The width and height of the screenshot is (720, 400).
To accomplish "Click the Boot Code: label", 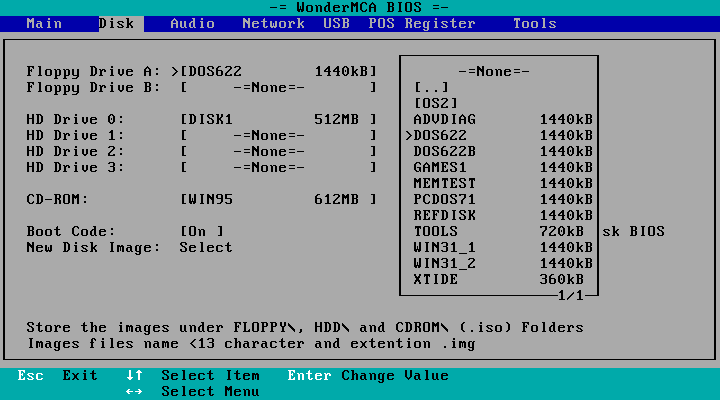I will (71, 231).
